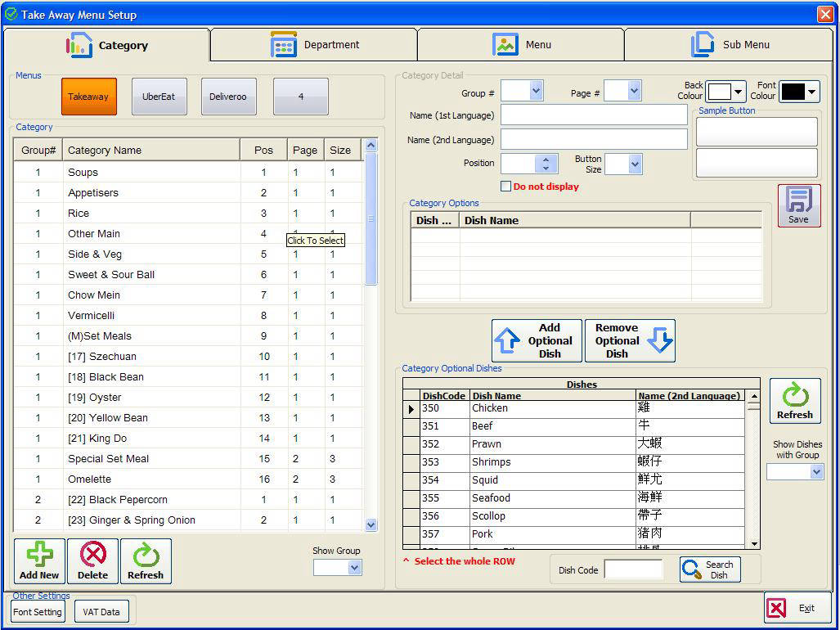Click the Exit button icon
The width and height of the screenshot is (840, 630).
(777, 608)
